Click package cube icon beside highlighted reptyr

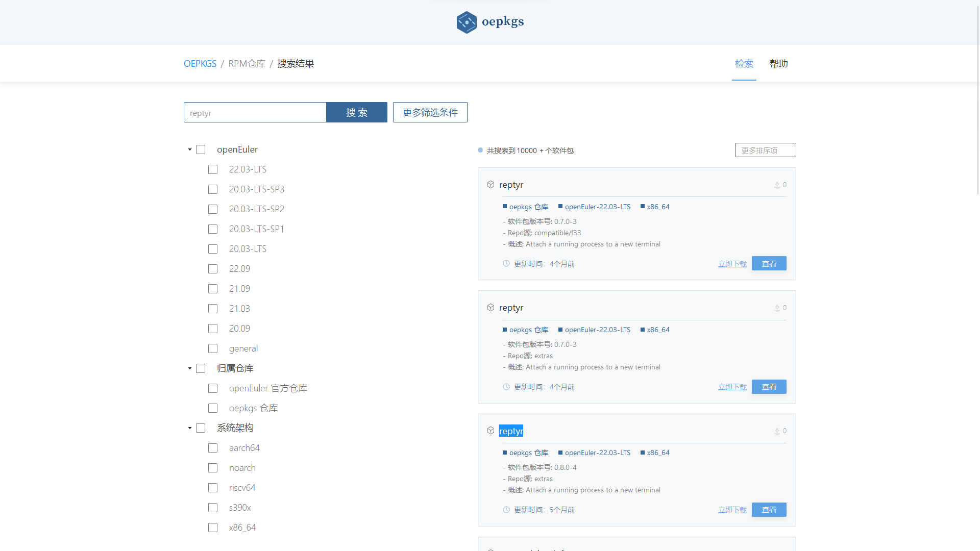pos(491,431)
